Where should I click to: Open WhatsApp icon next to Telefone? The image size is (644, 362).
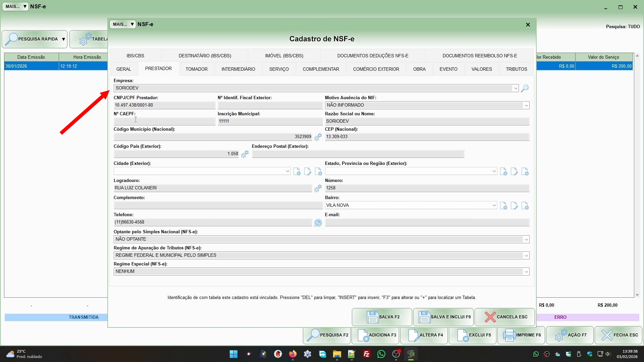pos(318,223)
